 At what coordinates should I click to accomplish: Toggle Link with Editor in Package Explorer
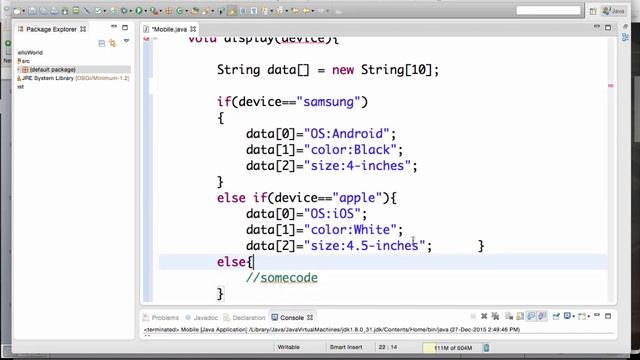point(113,43)
